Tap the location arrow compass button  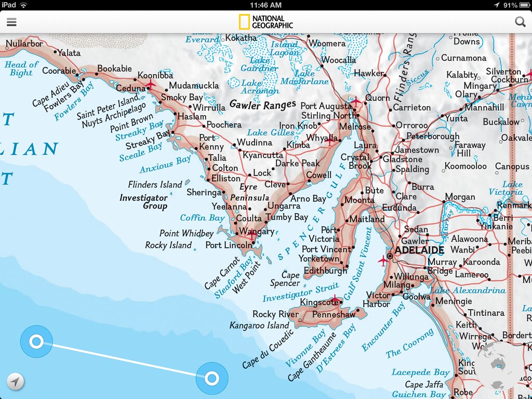pos(15,381)
